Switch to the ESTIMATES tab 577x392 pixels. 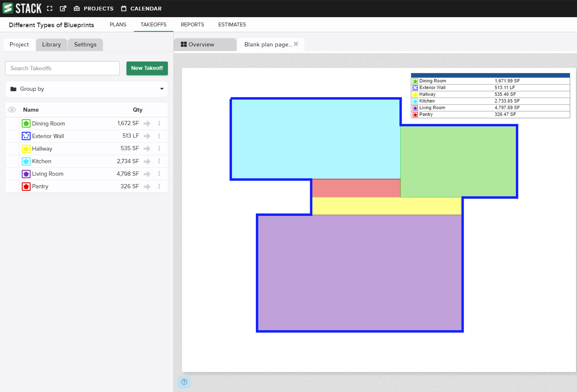[232, 25]
